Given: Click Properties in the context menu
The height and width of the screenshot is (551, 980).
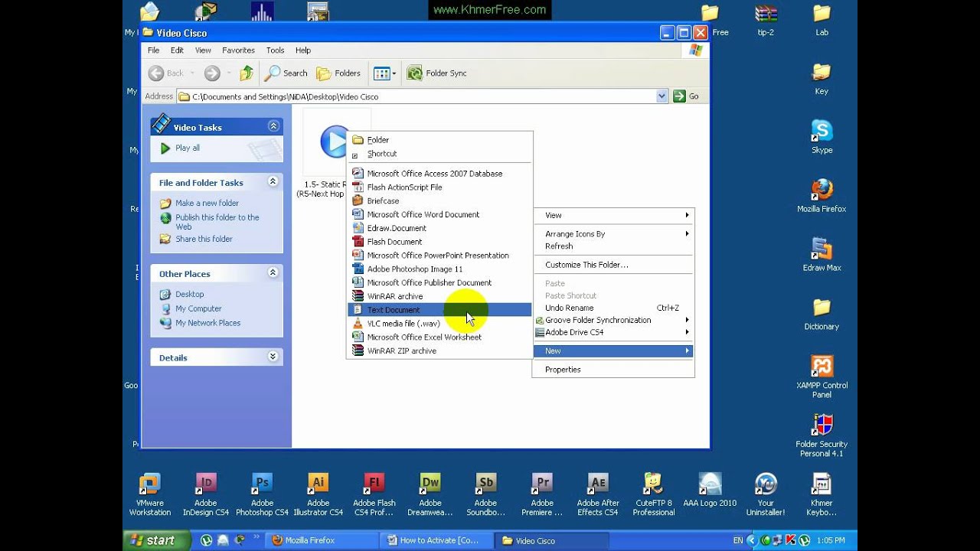Looking at the screenshot, I should click(x=613, y=370).
